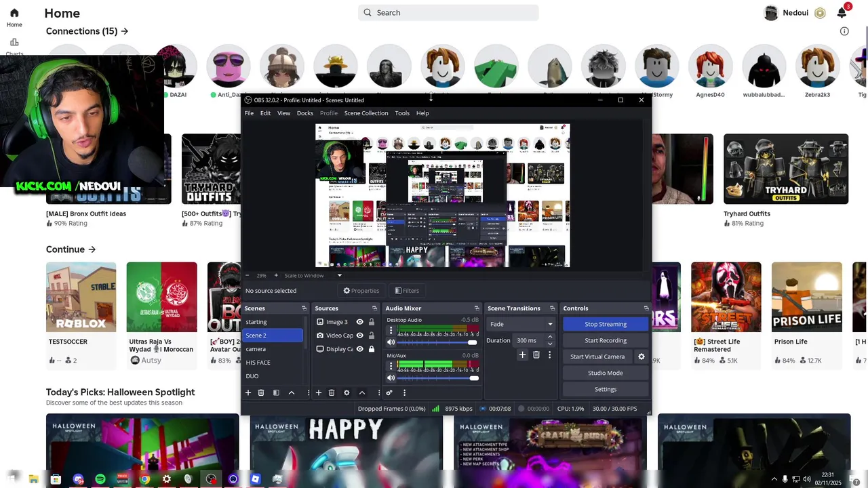Click the Roblox Search field
868x488 pixels.
[x=448, y=13]
